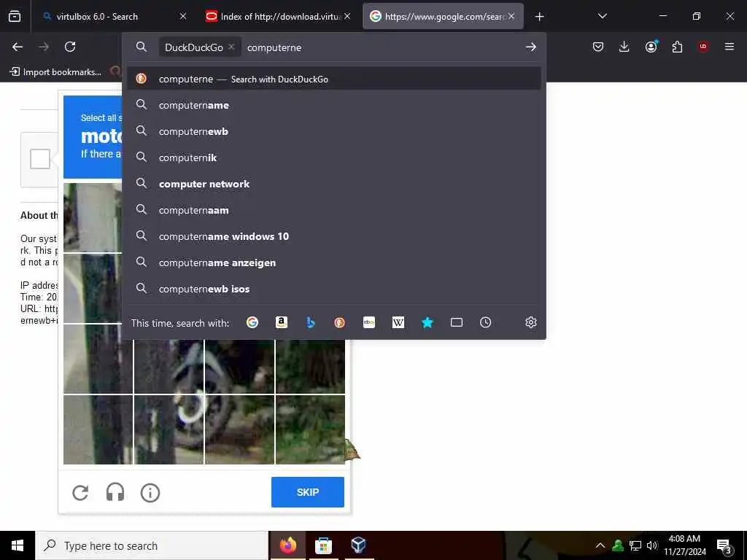Image resolution: width=747 pixels, height=560 pixels.
Task: Open the Firefox View tab list icon
Action: pos(15,17)
